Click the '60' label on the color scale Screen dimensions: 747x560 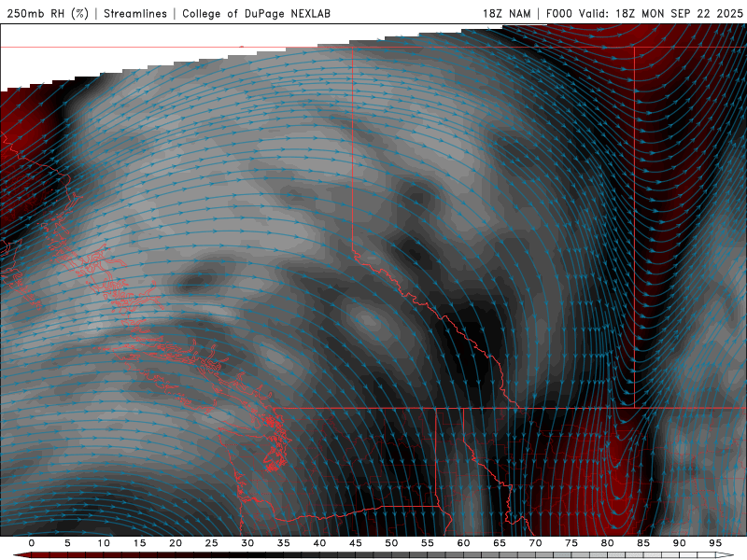click(463, 543)
